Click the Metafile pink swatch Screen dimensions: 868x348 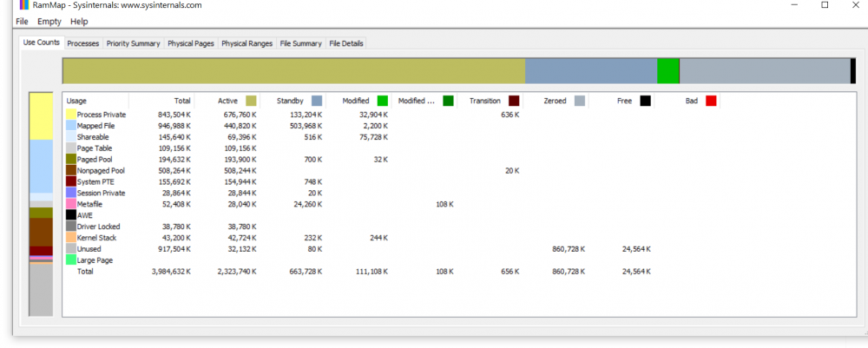[71, 204]
